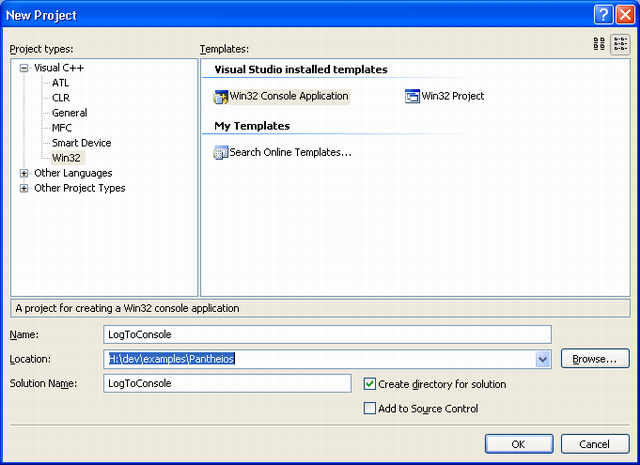The image size is (640, 465).
Task: Select General project type
Action: (69, 113)
